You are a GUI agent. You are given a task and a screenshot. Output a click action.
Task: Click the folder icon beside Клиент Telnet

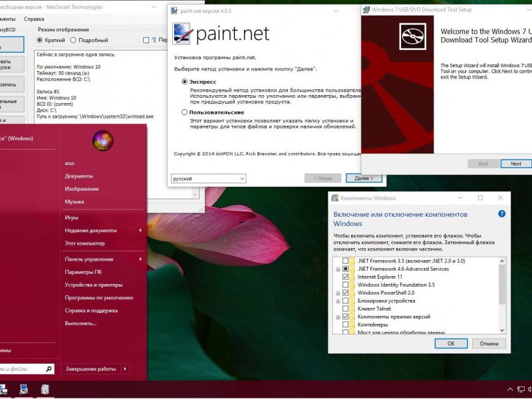point(352,309)
